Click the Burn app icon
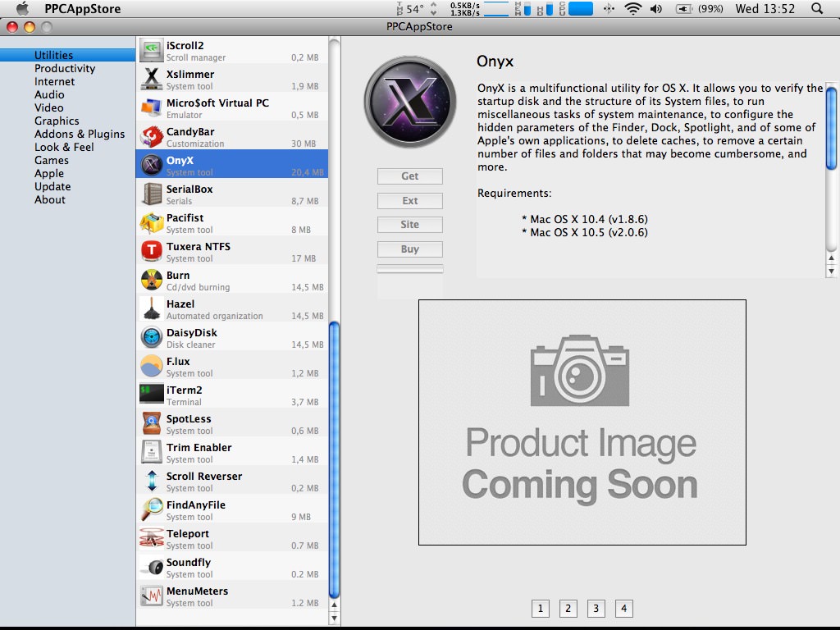 [x=152, y=281]
